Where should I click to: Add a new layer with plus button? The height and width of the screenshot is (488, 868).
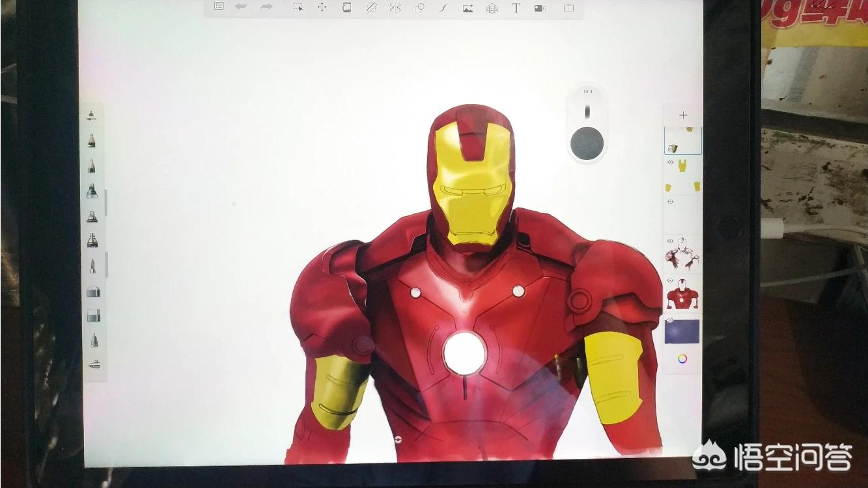tap(682, 115)
